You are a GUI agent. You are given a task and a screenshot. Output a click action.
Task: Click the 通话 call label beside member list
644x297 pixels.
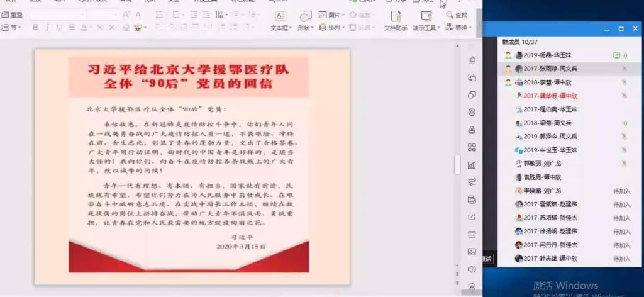487,259
